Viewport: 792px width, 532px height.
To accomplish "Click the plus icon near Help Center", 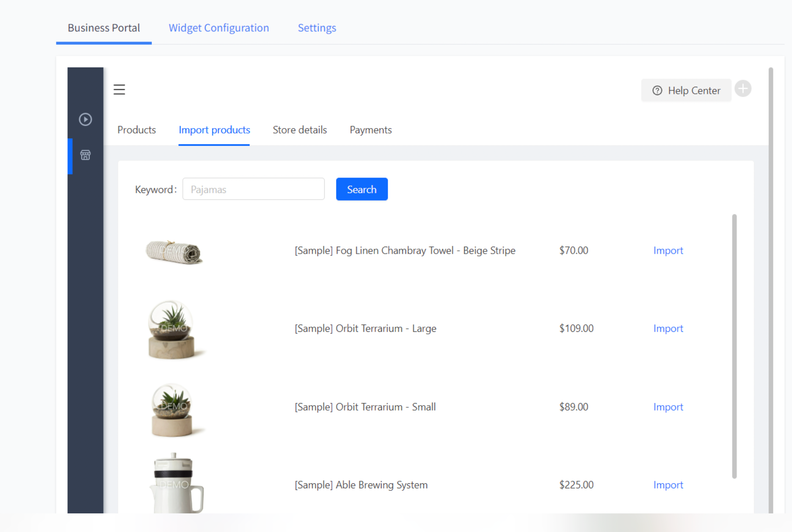I will (x=743, y=89).
